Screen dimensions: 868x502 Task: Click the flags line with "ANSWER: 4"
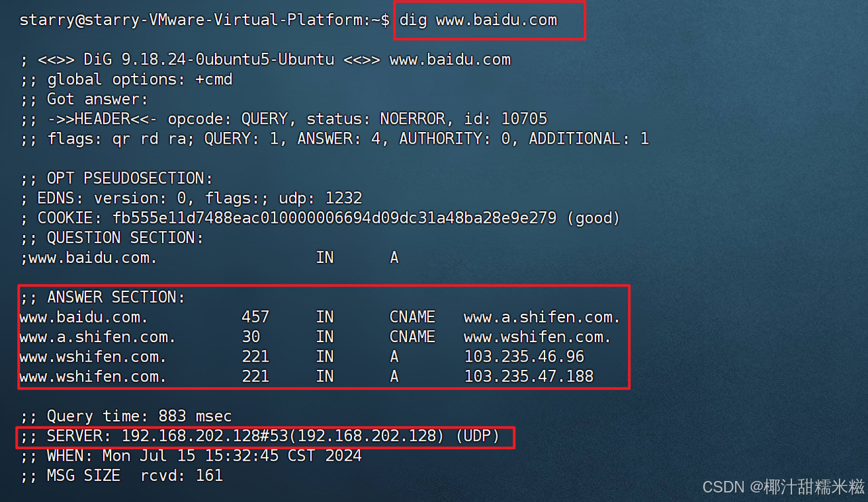pos(334,139)
